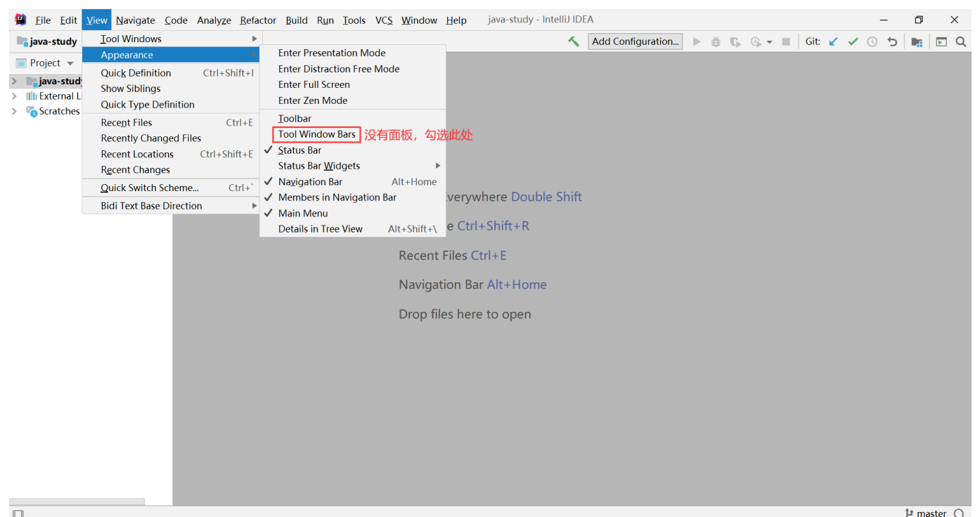Open the Refactor menu
This screenshot has width=980, height=517.
[258, 20]
